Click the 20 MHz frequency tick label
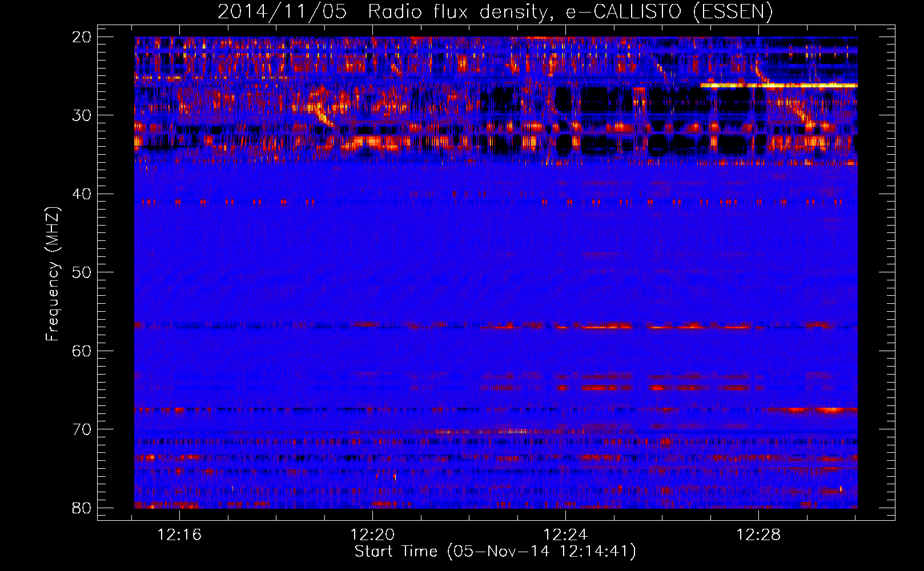This screenshot has width=924, height=571. (x=82, y=37)
